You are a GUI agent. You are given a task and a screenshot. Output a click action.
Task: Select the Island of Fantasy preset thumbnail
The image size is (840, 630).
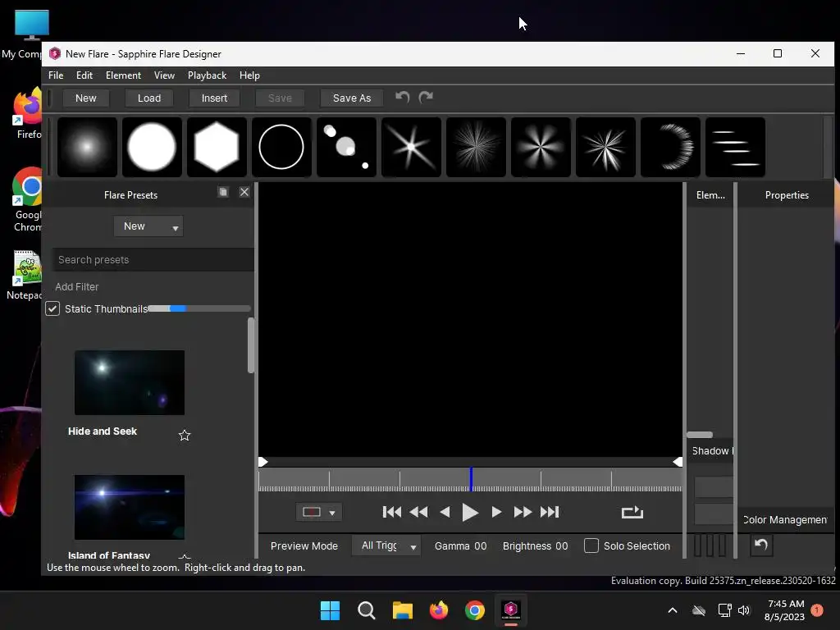[x=130, y=507]
